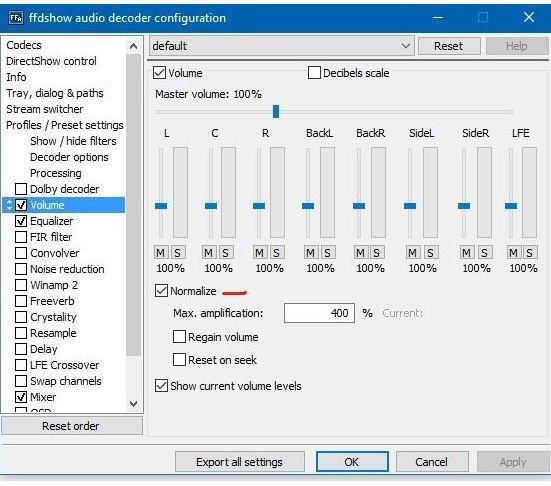Click the reorder arrows beside Volume filter
Viewport: 551px width, 486px height.
pyautogui.click(x=9, y=205)
